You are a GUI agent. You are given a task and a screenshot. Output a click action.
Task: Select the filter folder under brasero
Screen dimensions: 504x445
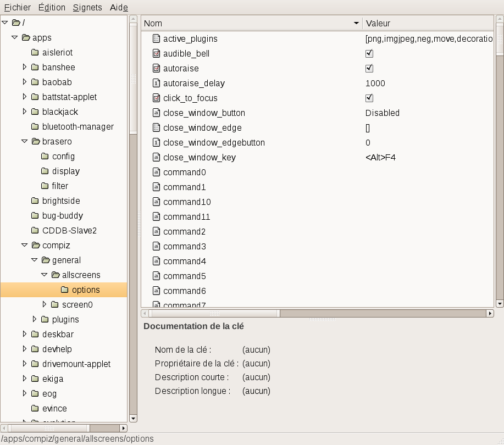click(x=60, y=186)
